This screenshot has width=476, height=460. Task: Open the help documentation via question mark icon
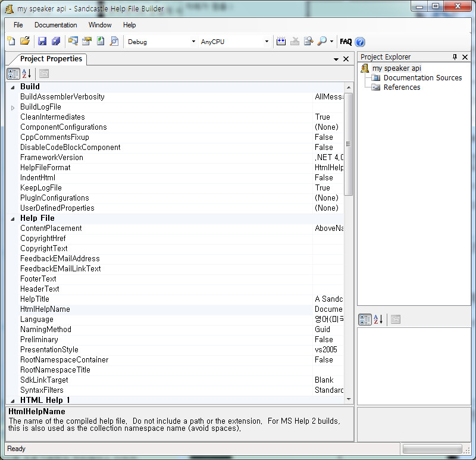[x=359, y=42]
